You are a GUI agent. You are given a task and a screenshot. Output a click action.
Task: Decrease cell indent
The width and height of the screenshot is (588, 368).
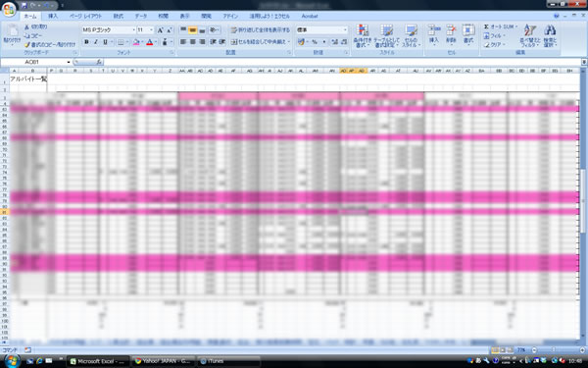[x=213, y=42]
